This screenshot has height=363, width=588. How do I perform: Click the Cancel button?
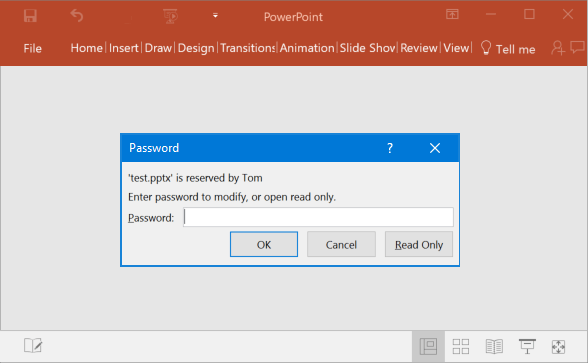click(x=341, y=244)
